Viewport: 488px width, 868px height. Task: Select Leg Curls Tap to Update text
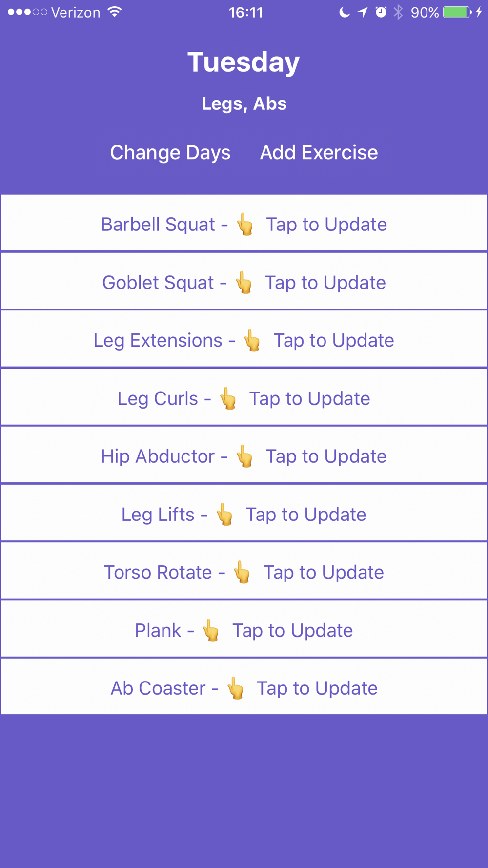tap(310, 399)
